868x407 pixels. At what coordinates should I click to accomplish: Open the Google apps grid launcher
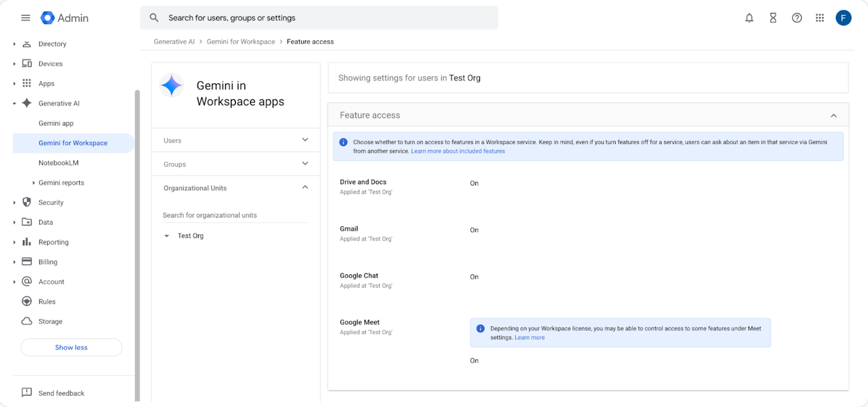click(819, 18)
